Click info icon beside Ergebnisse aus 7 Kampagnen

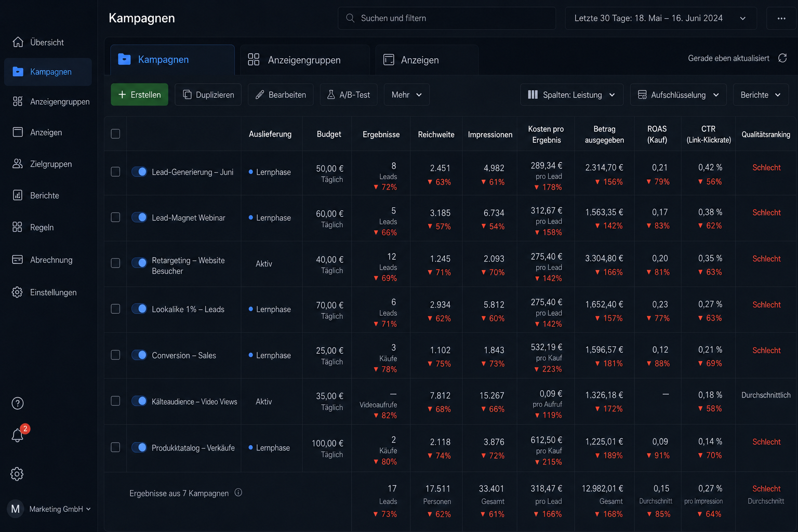coord(238,493)
